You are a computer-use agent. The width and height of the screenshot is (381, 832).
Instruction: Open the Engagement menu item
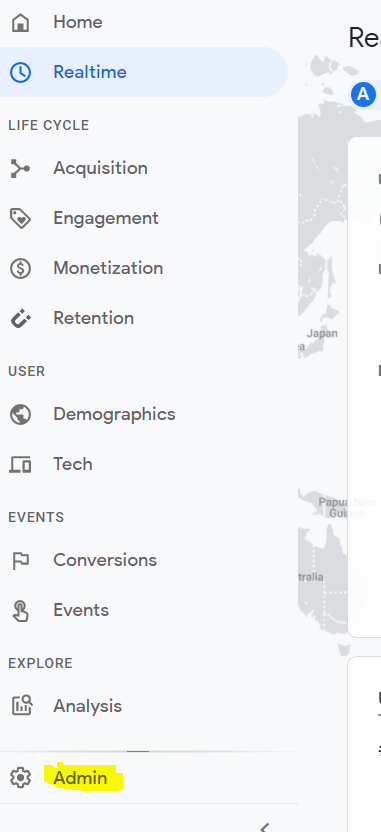pos(106,218)
